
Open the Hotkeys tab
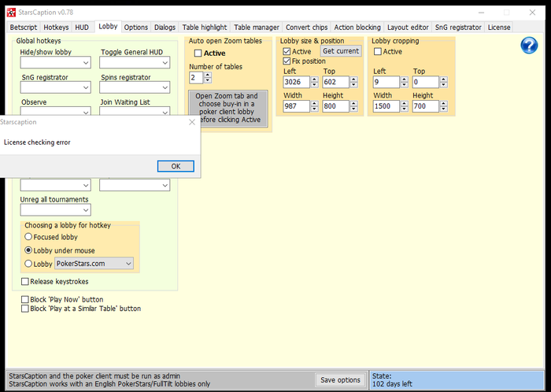pos(56,28)
